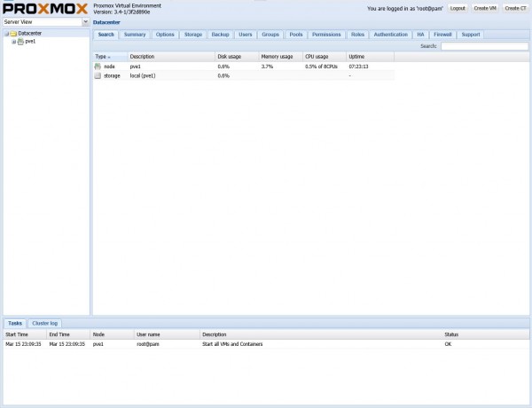Select the Tasks tab
Image resolution: width=532 pixels, height=408 pixels.
point(15,324)
